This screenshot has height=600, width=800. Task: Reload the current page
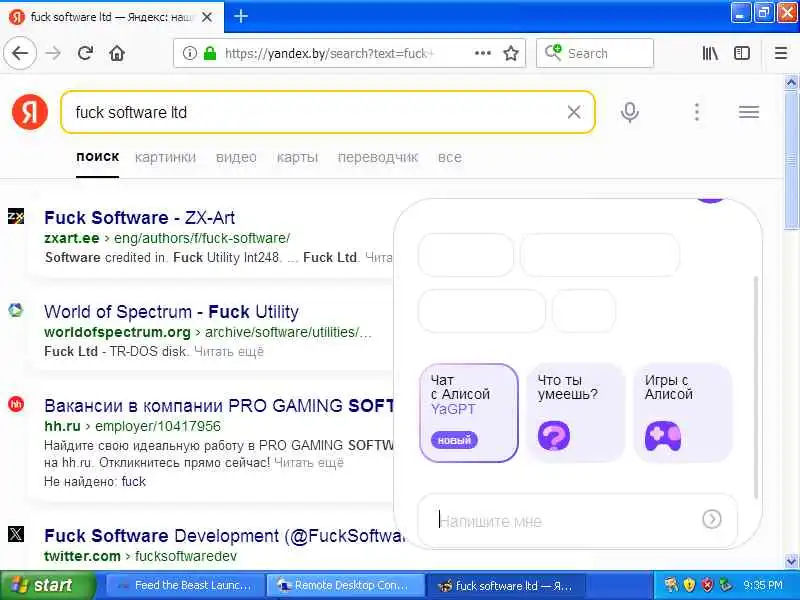click(x=85, y=53)
